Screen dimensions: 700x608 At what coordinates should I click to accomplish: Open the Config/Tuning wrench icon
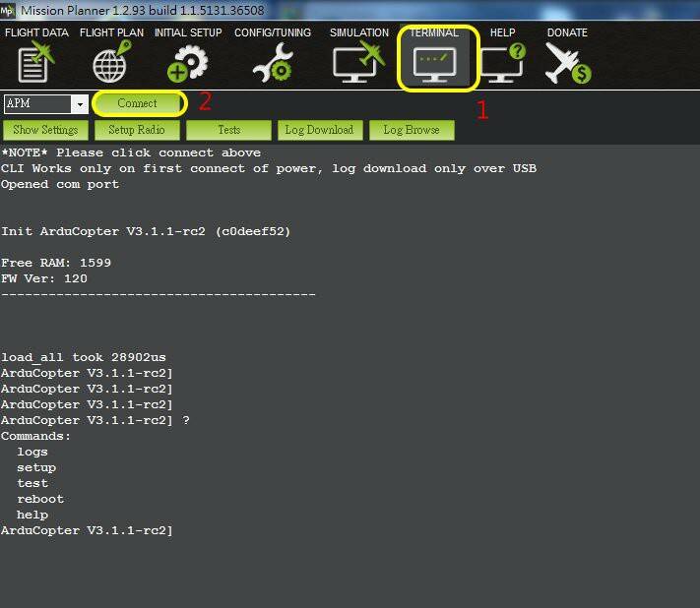coord(273,63)
